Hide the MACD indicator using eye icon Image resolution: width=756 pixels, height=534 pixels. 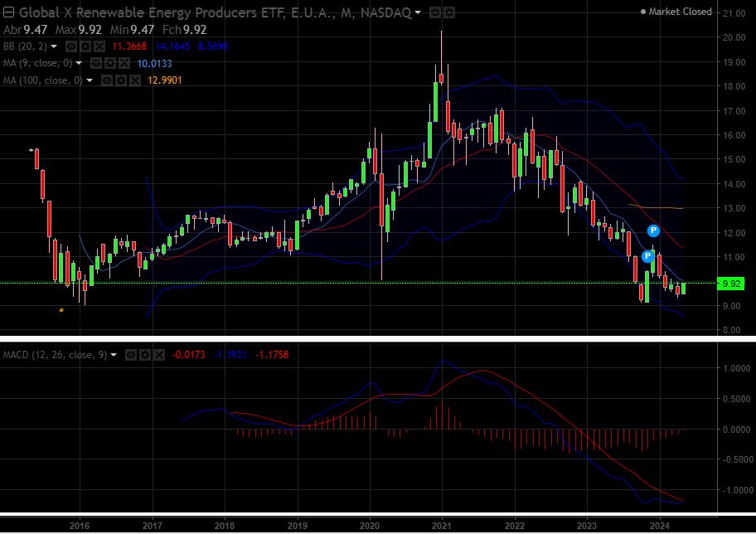coord(131,354)
